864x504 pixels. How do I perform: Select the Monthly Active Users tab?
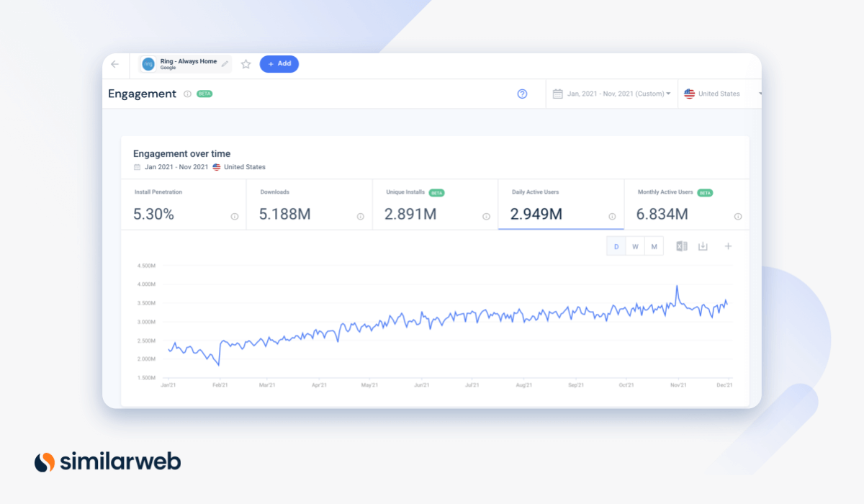pyautogui.click(x=686, y=204)
